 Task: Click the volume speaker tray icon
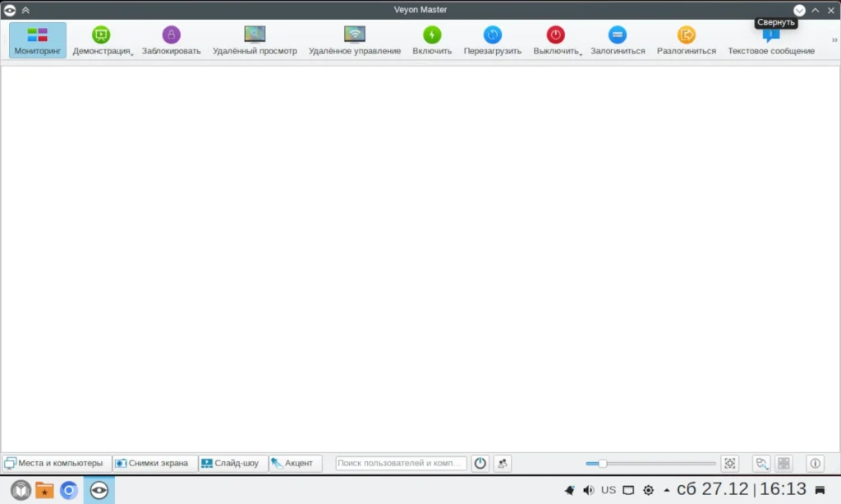coord(588,490)
